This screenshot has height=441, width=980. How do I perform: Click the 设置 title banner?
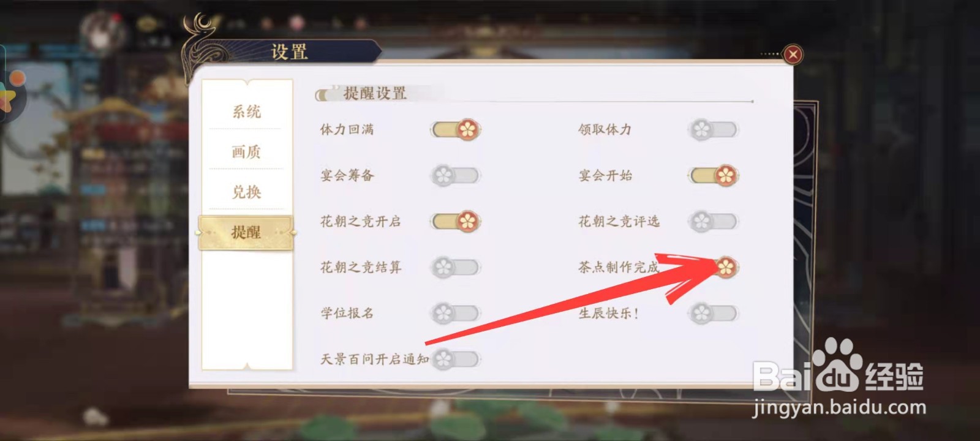(289, 51)
